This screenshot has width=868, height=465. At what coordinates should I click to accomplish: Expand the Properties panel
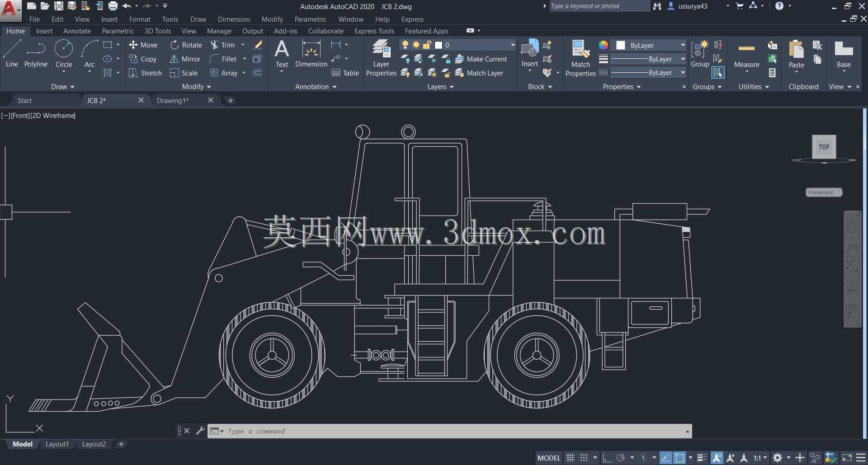point(622,86)
